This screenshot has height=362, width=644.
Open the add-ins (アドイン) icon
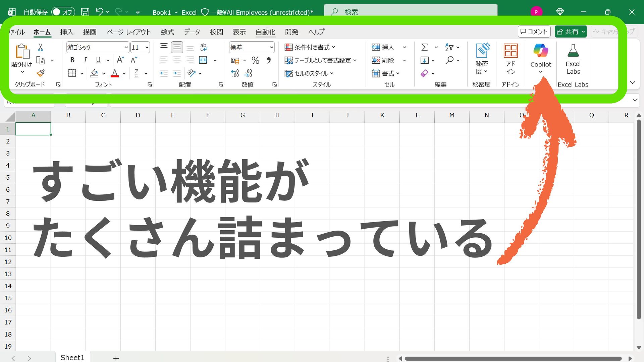coord(511,51)
